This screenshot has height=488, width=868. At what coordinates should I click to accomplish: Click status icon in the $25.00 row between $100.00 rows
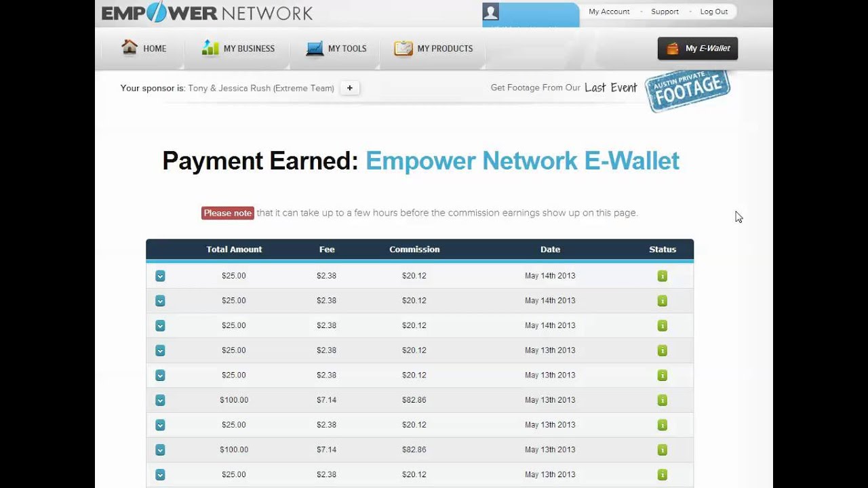[663, 425]
